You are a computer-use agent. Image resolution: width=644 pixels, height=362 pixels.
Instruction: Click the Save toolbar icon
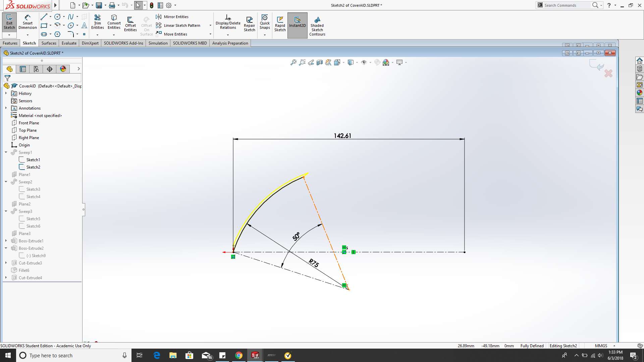(99, 5)
